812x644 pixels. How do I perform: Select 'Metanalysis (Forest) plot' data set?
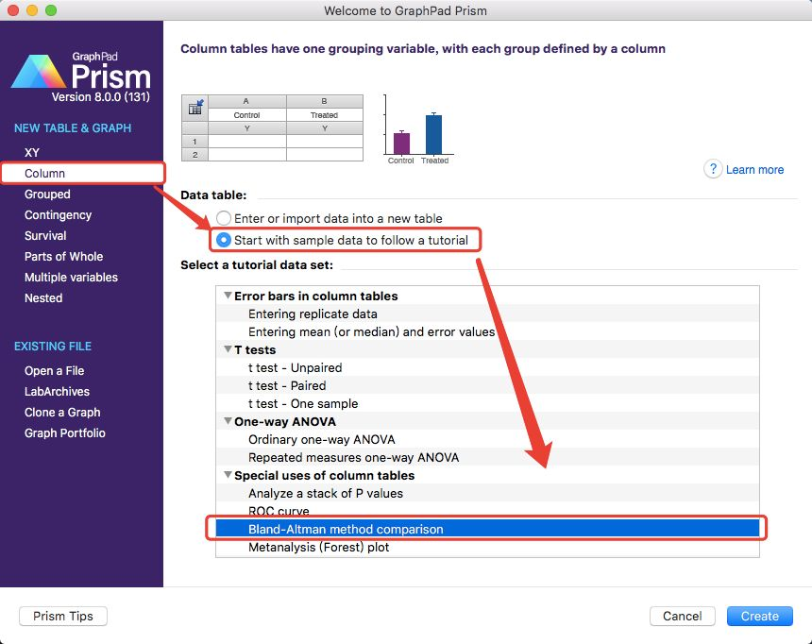[x=487, y=547]
